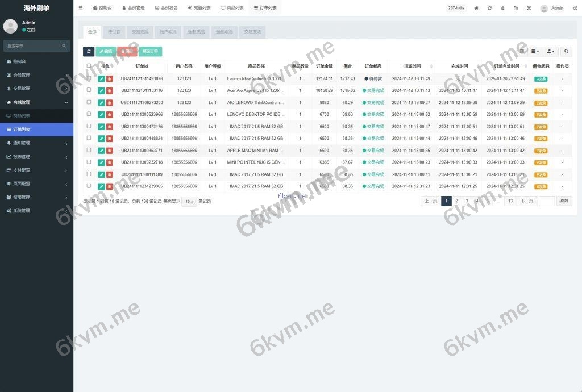Image resolution: width=582 pixels, height=392 pixels.
Task: Click the dark refresh button above the table
Action: click(x=89, y=51)
